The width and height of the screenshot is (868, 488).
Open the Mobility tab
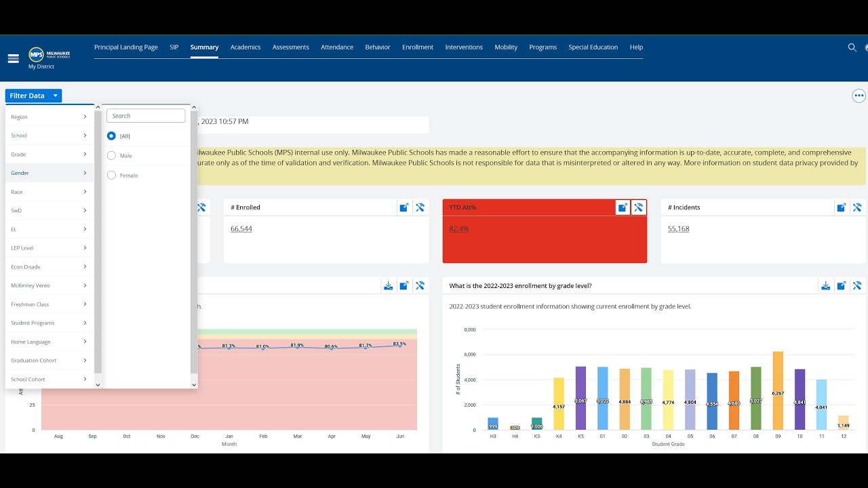506,47
